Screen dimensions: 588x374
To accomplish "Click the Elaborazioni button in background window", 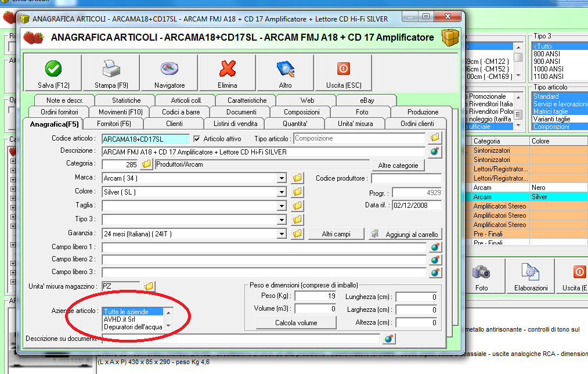I will pos(531,277).
